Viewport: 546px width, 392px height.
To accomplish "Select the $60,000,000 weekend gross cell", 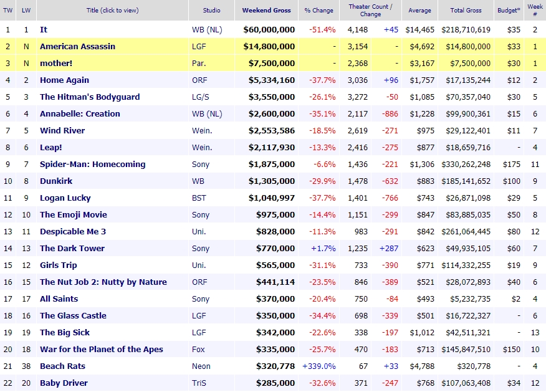I will [269, 30].
